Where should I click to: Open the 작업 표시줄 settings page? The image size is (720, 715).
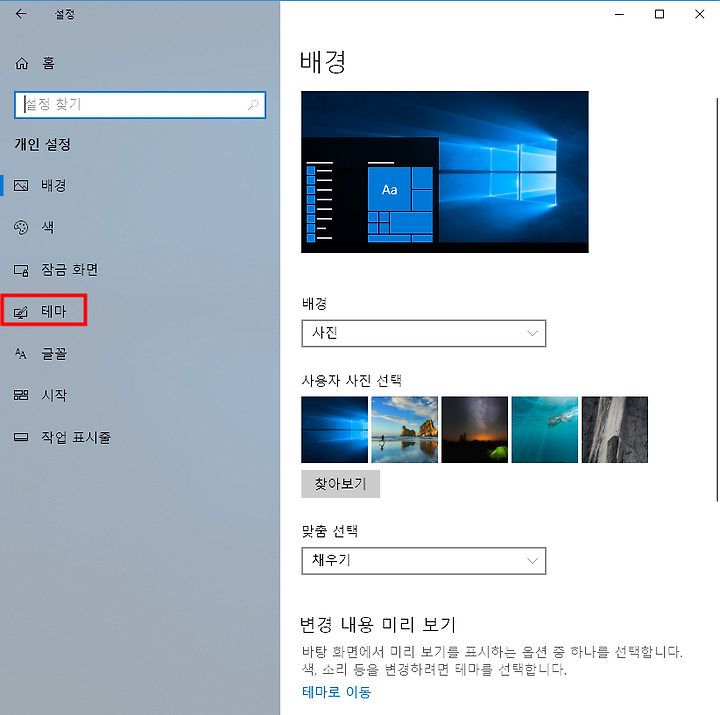pos(140,437)
